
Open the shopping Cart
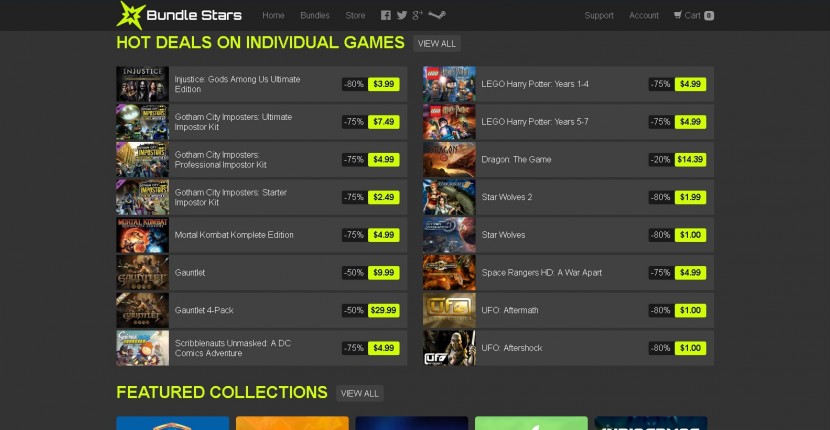click(x=693, y=15)
